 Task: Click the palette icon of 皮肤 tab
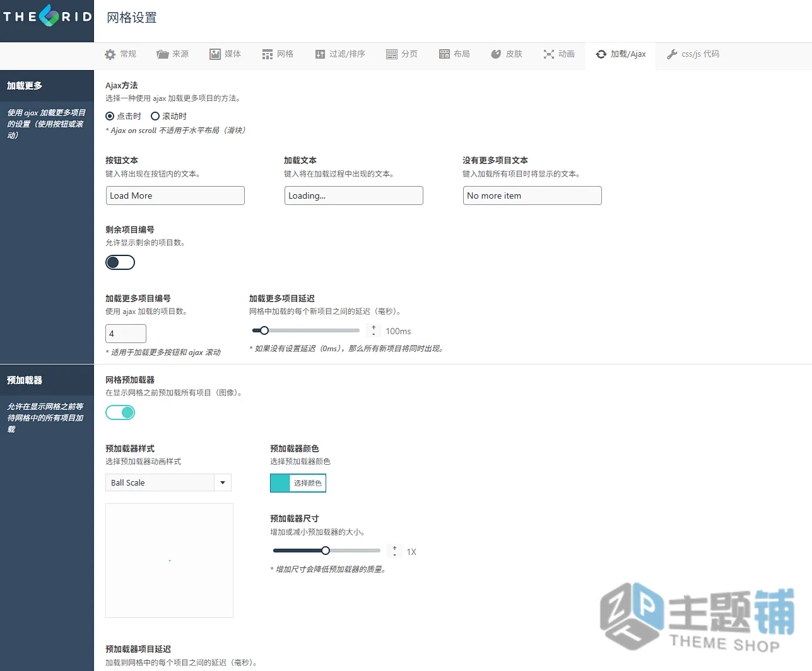pos(496,54)
